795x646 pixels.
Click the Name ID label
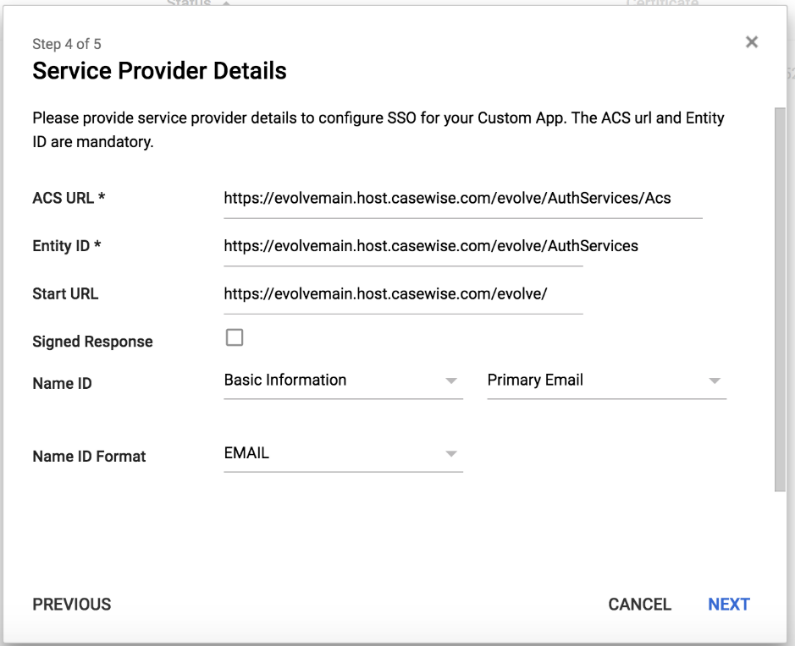[x=62, y=384]
